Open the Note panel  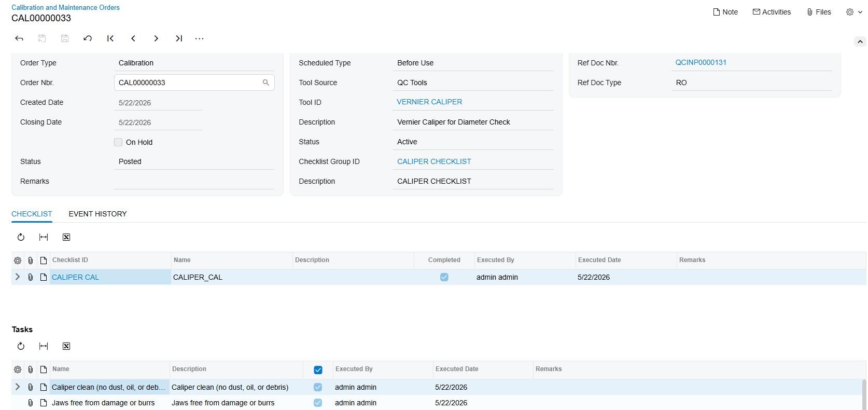725,12
